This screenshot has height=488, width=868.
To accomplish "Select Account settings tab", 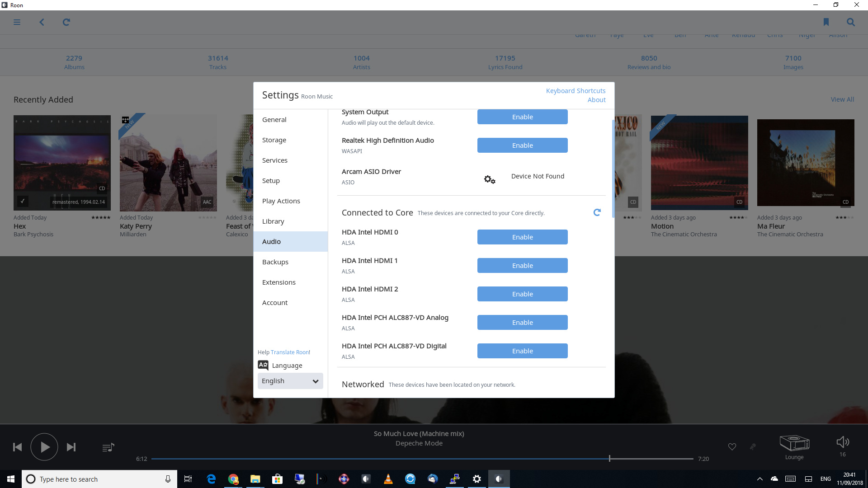I will [290, 303].
